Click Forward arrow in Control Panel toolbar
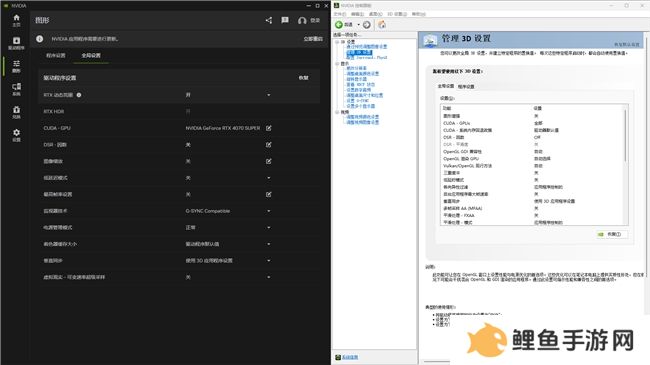The width and height of the screenshot is (650, 365). coord(366,25)
